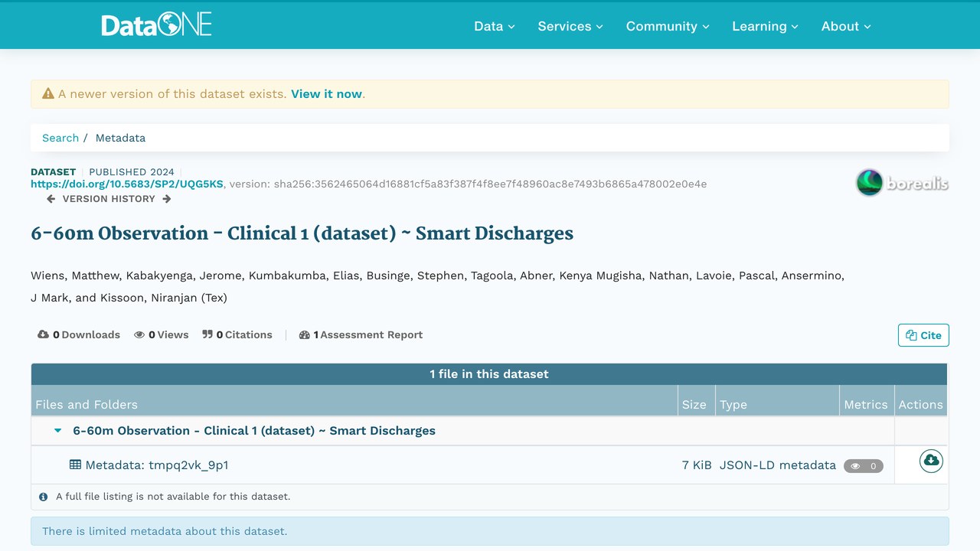The image size is (980, 551).
Task: Collapse the 6-60m Observation folder row
Action: coord(57,431)
